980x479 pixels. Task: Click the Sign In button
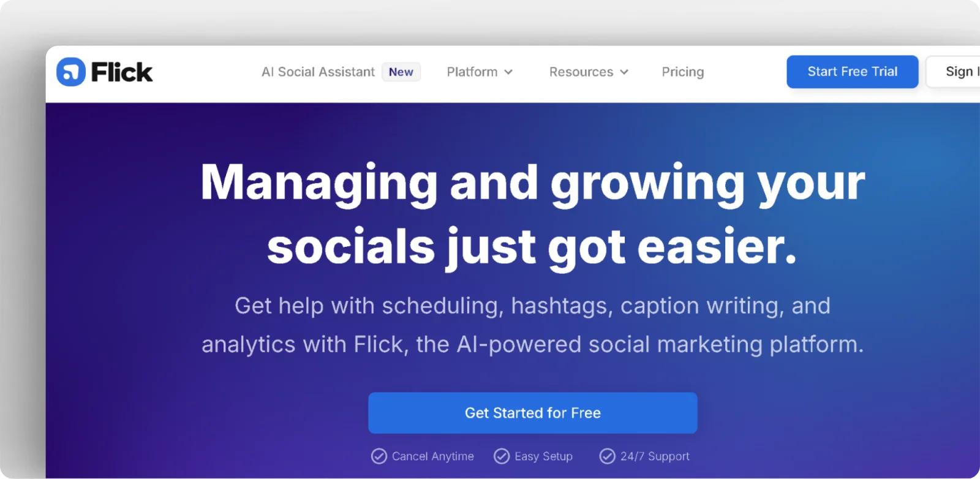pos(959,72)
